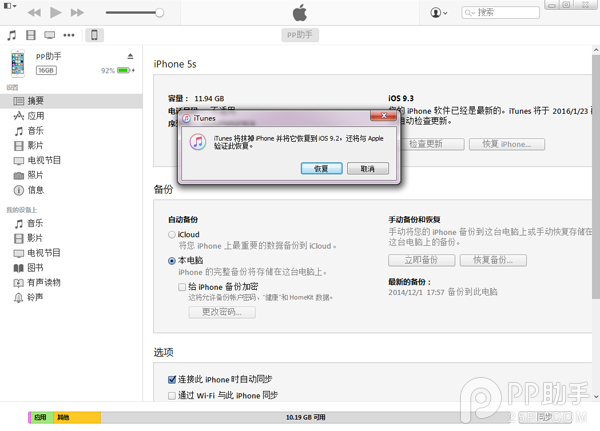Click the play button
The image size is (600, 431).
[x=56, y=12]
